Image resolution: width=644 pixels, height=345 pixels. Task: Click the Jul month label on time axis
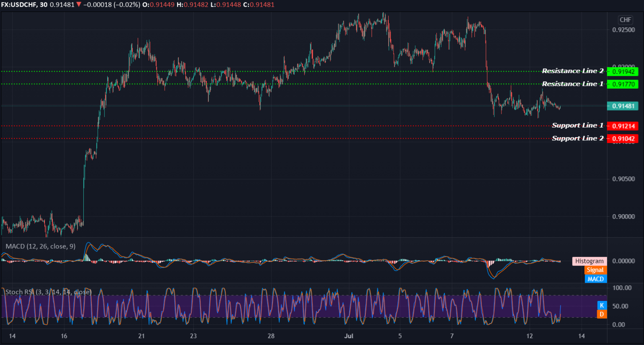pyautogui.click(x=349, y=336)
